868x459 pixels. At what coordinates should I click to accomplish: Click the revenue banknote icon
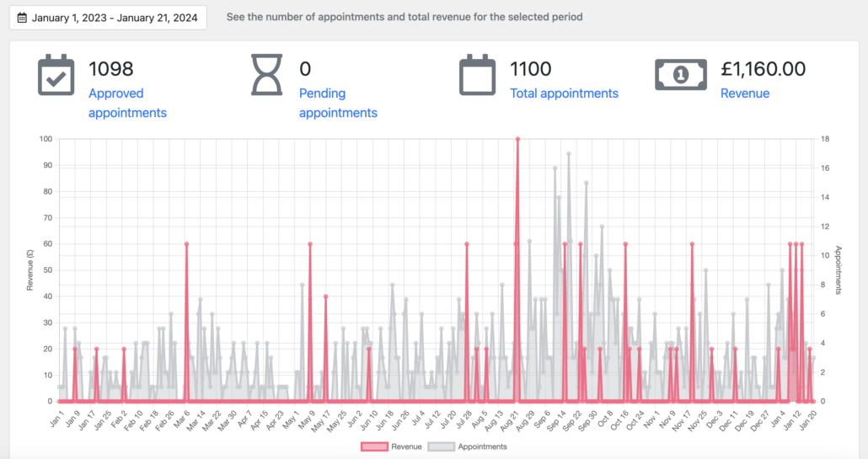pyautogui.click(x=681, y=74)
